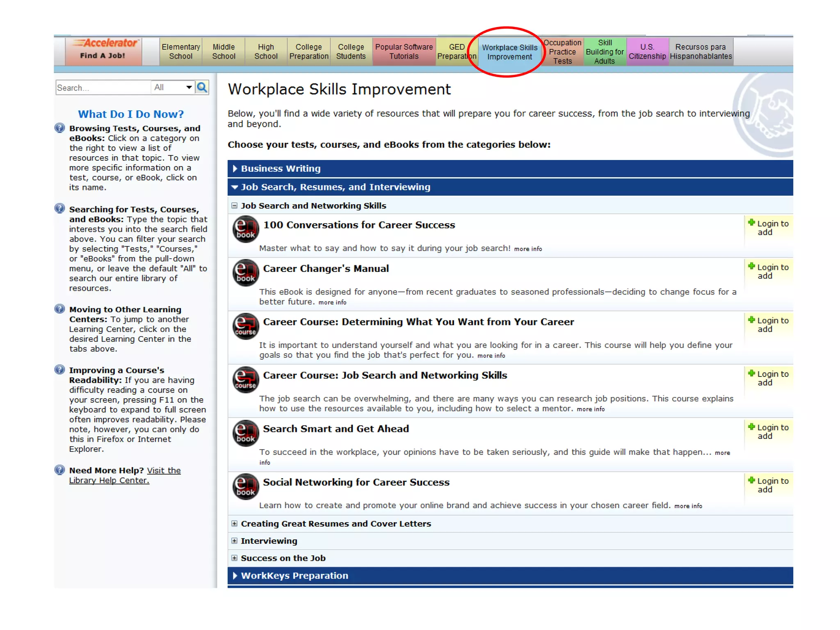
Task: Click course icon for Determining What You Want
Action: point(245,326)
